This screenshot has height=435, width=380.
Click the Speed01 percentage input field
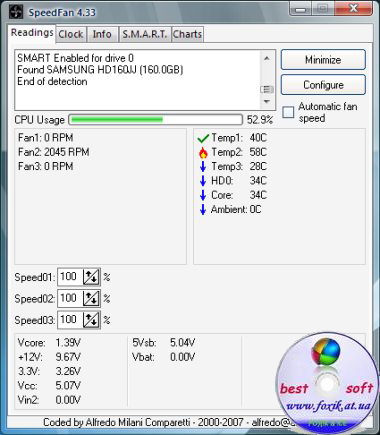[70, 277]
